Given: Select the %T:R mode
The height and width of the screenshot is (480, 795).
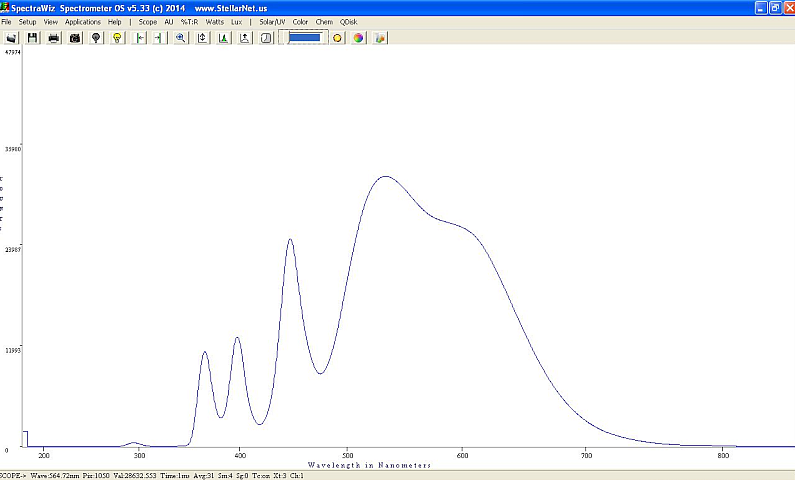Looking at the screenshot, I should pos(190,22).
